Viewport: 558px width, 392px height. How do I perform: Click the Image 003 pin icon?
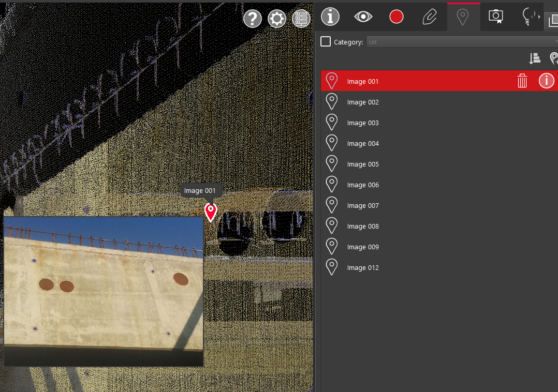tap(331, 123)
